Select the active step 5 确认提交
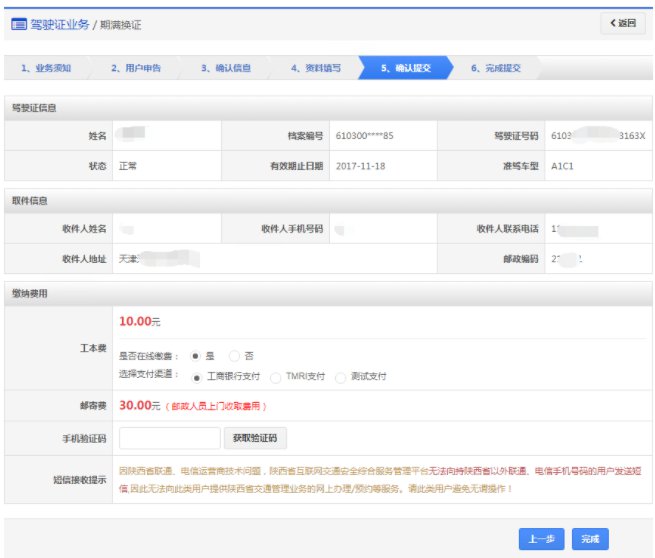 405,69
